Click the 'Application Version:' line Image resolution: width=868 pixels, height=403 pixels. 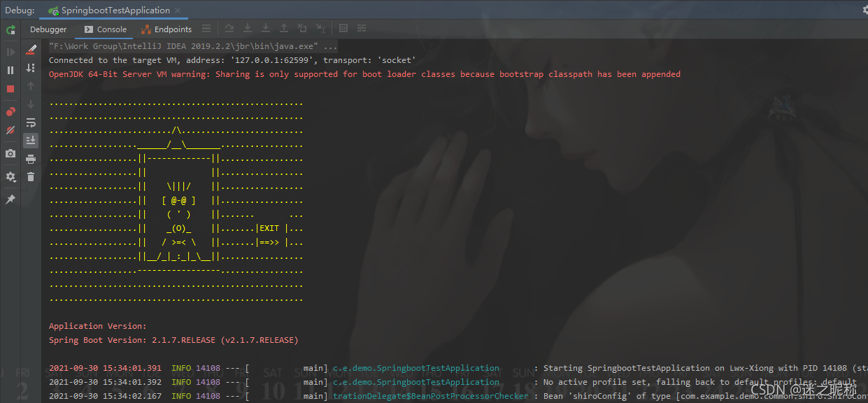pos(98,326)
